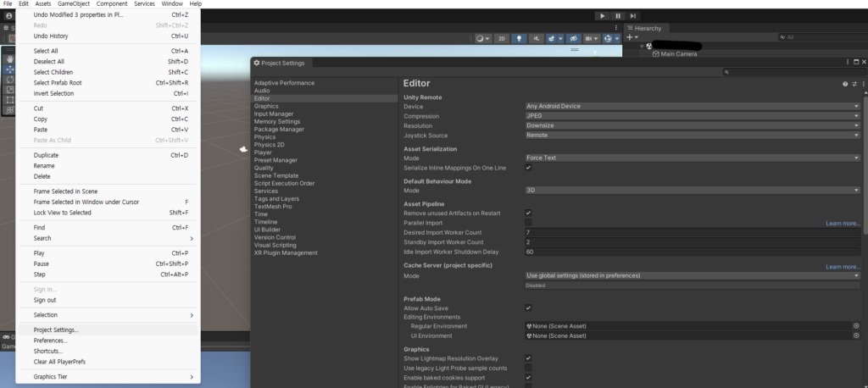Toggle Serialize Inline Mappings On One Line

[x=528, y=168]
